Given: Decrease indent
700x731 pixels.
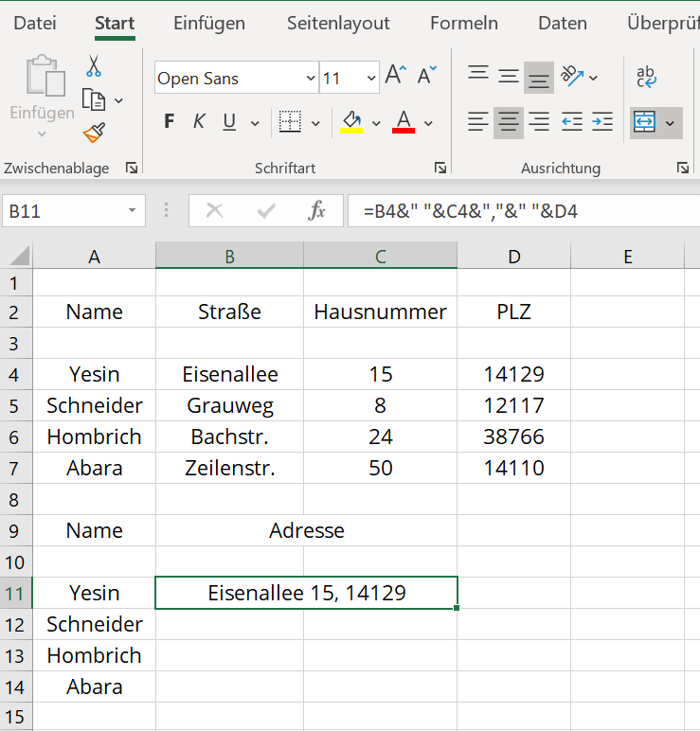Looking at the screenshot, I should pos(572,122).
